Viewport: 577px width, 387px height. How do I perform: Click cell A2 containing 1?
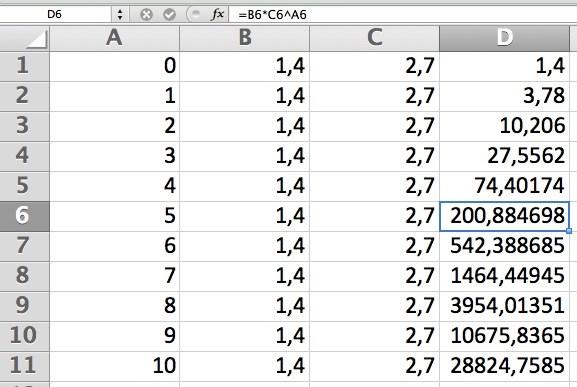pyautogui.click(x=114, y=96)
